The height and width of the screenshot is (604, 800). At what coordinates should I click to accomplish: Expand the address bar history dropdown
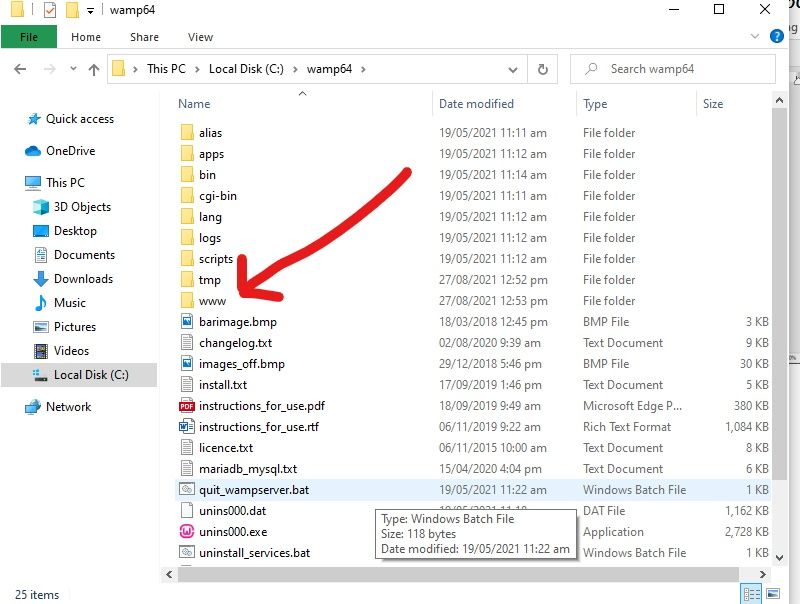pos(513,69)
